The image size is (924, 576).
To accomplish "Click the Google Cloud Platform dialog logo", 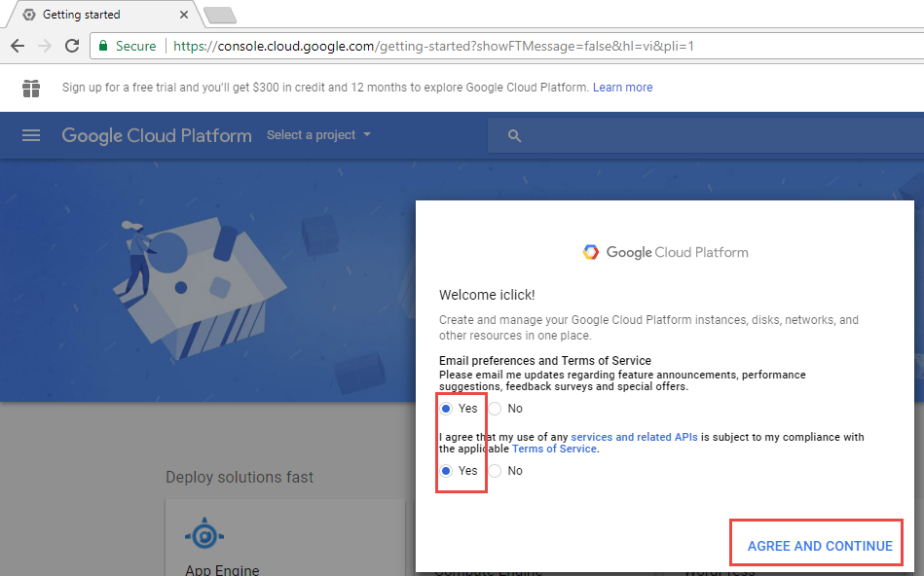I will click(665, 252).
